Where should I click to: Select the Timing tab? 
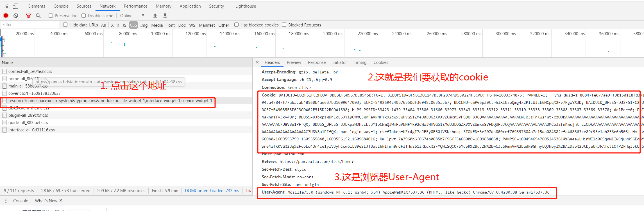pos(360,62)
